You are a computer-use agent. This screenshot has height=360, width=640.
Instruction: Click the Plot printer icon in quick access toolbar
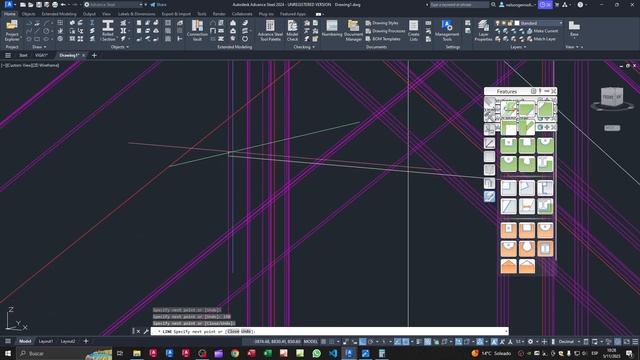[55, 4]
